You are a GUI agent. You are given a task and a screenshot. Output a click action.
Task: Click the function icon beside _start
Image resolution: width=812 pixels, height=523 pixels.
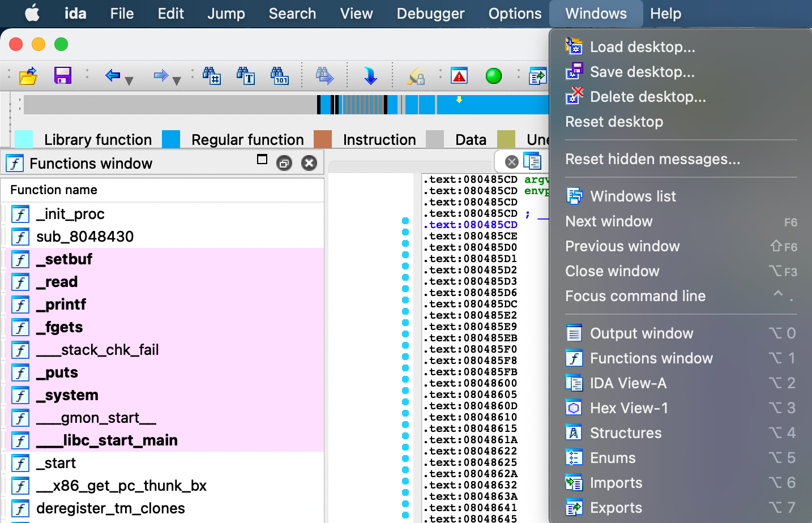click(x=20, y=463)
